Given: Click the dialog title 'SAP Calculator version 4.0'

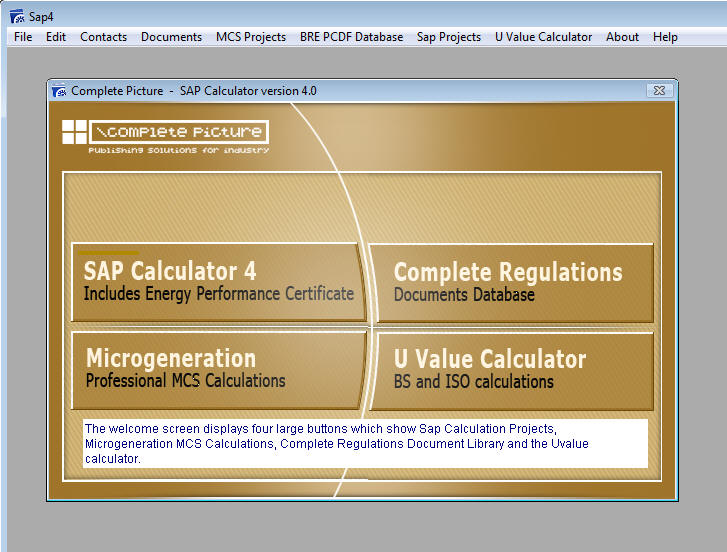Looking at the screenshot, I should [x=248, y=91].
